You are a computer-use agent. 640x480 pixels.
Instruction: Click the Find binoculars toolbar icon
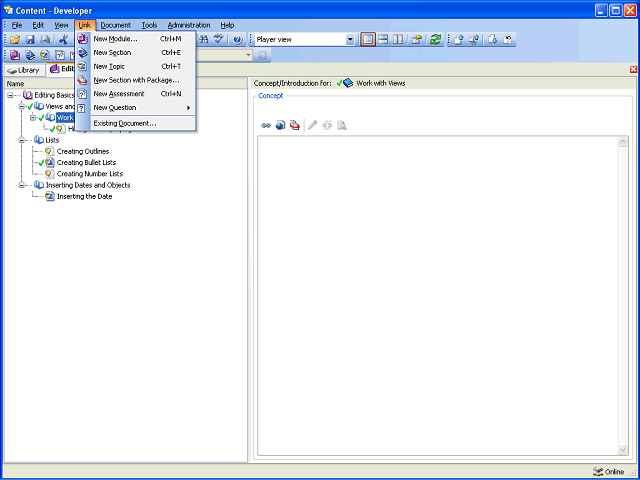203,40
